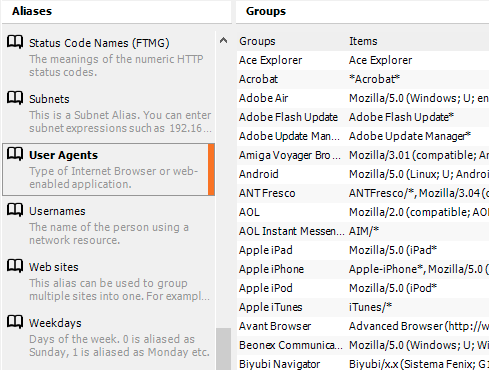Select the Subnets alias entry
The height and width of the screenshot is (370, 489).
click(x=49, y=99)
